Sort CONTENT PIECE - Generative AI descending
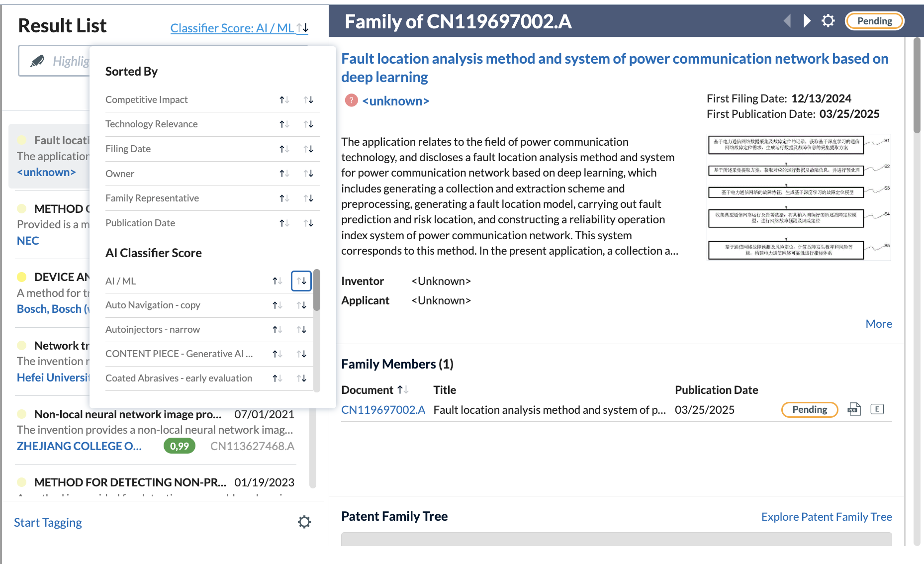Image resolution: width=924 pixels, height=564 pixels. 301,354
